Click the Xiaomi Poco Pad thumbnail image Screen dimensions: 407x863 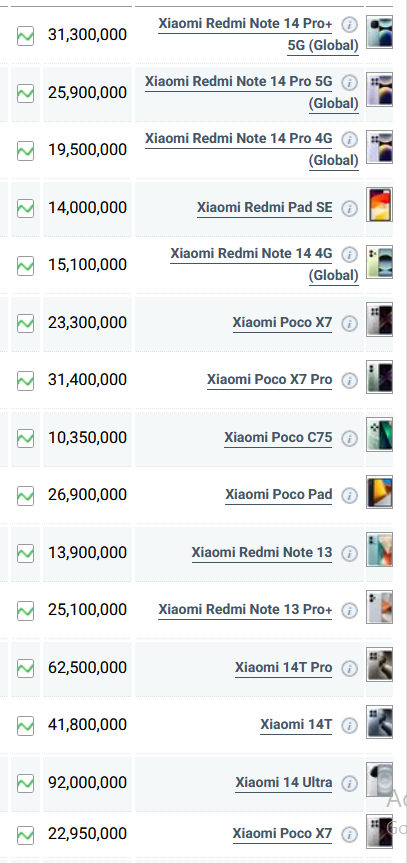379,492
